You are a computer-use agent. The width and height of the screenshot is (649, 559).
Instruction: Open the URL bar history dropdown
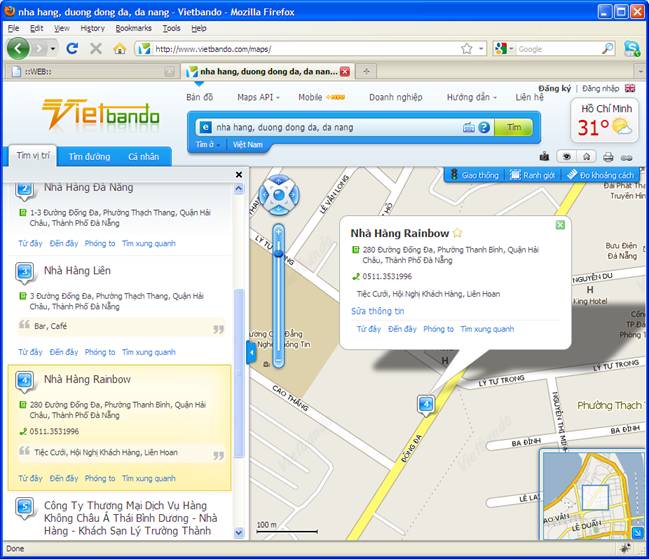click(x=481, y=49)
